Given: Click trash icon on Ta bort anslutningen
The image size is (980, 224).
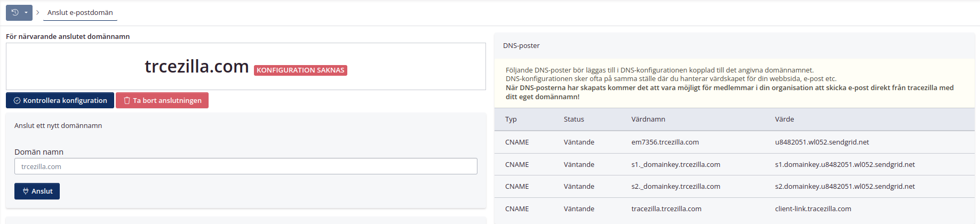Looking at the screenshot, I should click(x=127, y=100).
